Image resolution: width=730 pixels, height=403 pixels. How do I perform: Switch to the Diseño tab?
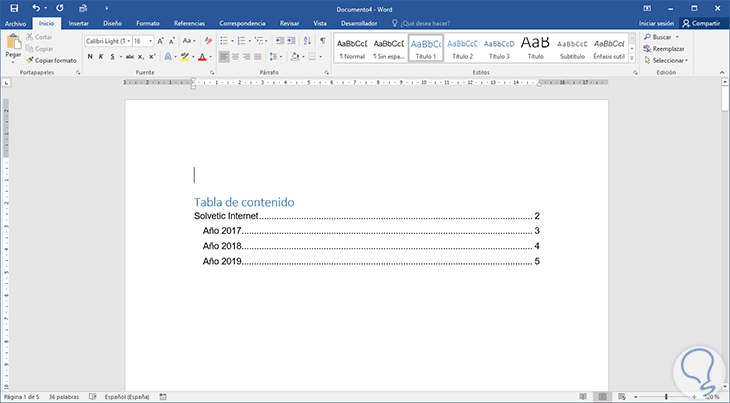pyautogui.click(x=112, y=23)
